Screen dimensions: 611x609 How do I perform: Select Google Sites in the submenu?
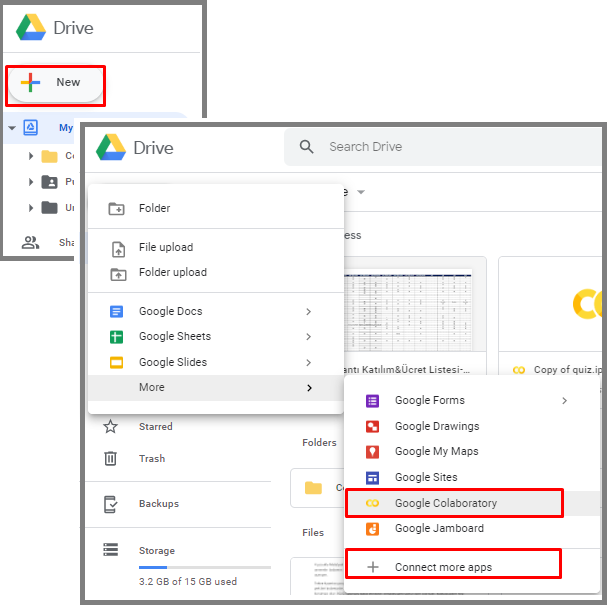(x=472, y=477)
